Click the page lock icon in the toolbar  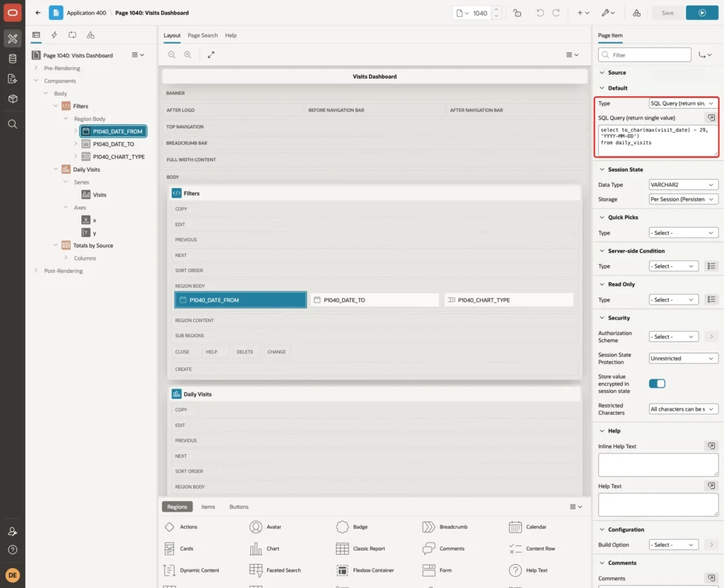(517, 13)
